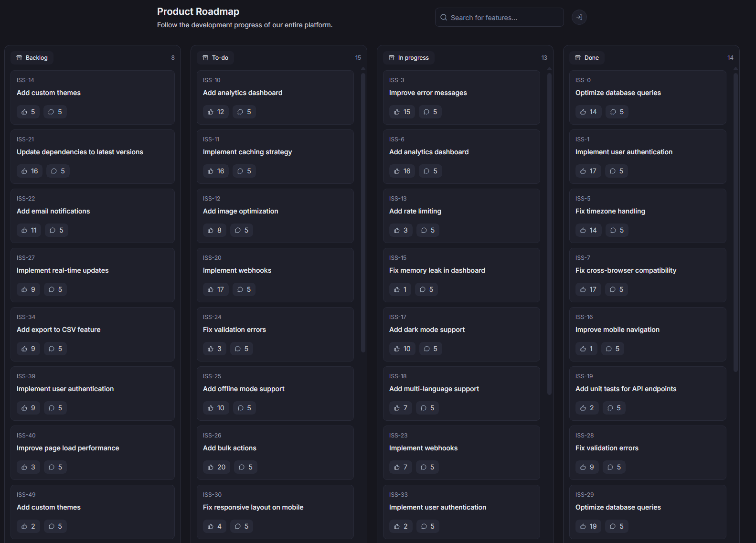Screen dimensions: 756x543
Task: Open card ISS-49 Add custom themes
Action: (93, 512)
